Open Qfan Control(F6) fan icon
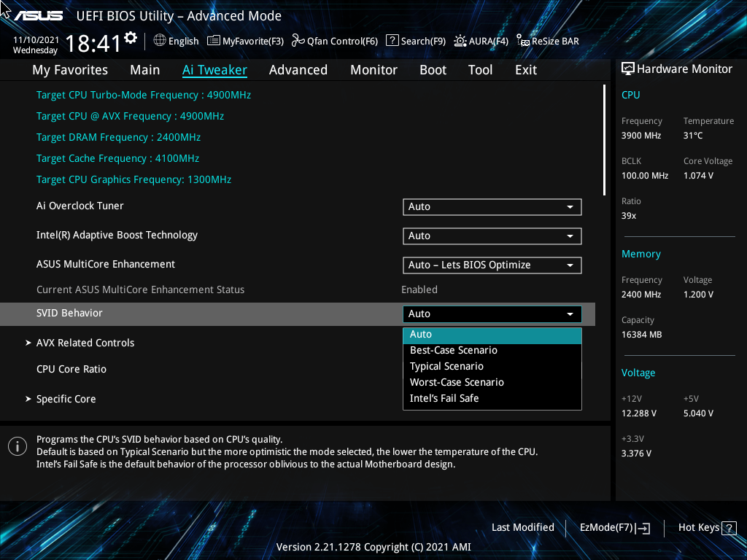Viewport: 747px width, 560px height. (x=298, y=41)
